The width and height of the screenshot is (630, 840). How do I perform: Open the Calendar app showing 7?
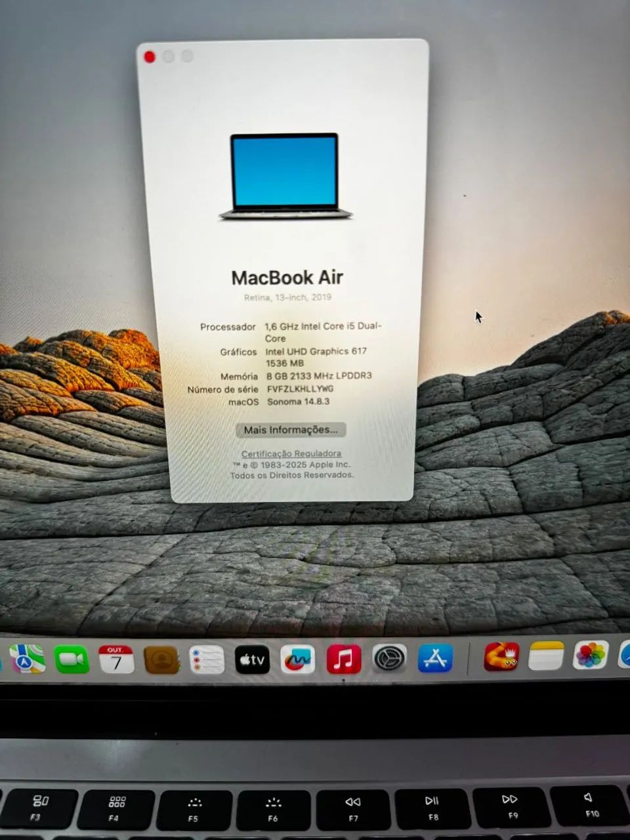tap(116, 660)
